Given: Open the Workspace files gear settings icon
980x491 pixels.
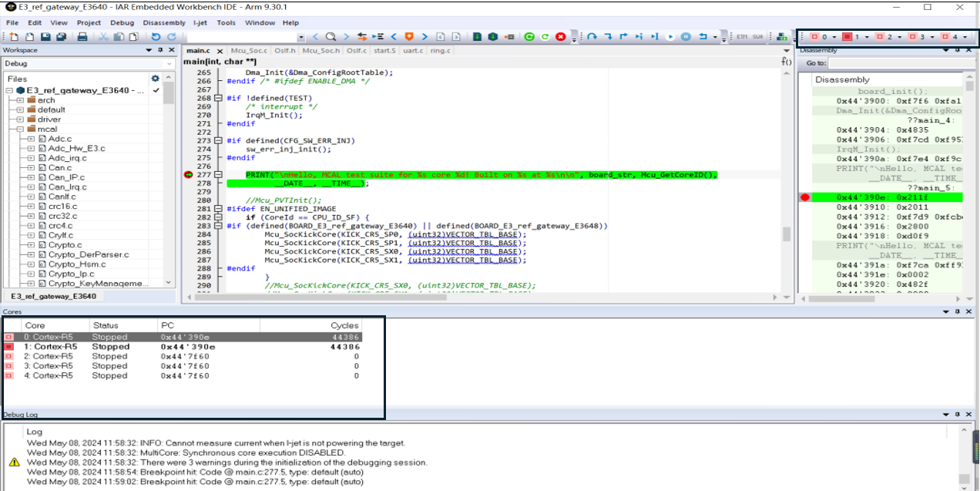Looking at the screenshot, I should [x=155, y=79].
